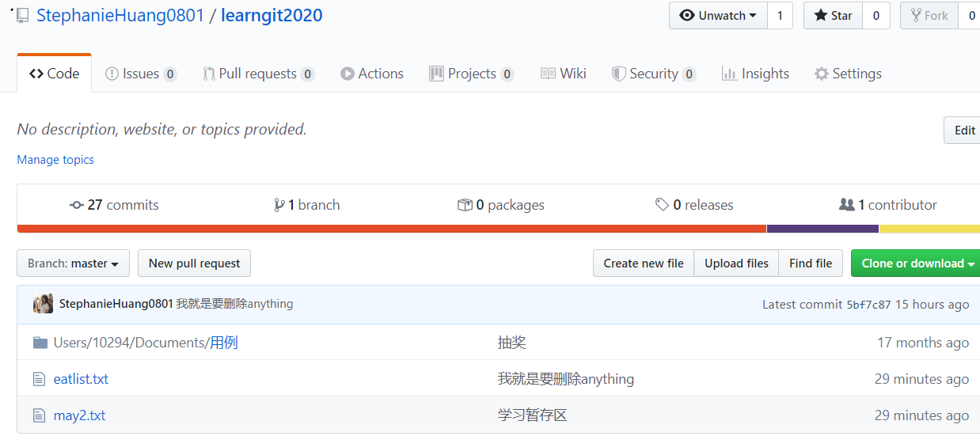View the 0 releases page
This screenshot has height=436, width=980.
click(694, 205)
